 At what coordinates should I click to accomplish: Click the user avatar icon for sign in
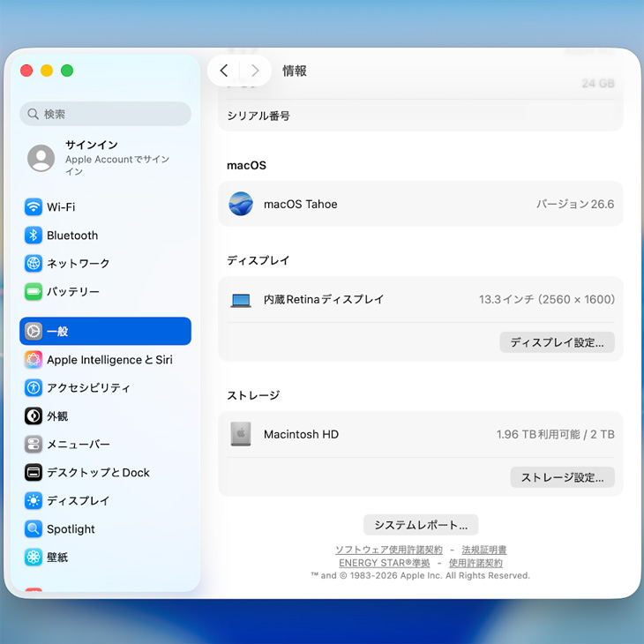(41, 158)
